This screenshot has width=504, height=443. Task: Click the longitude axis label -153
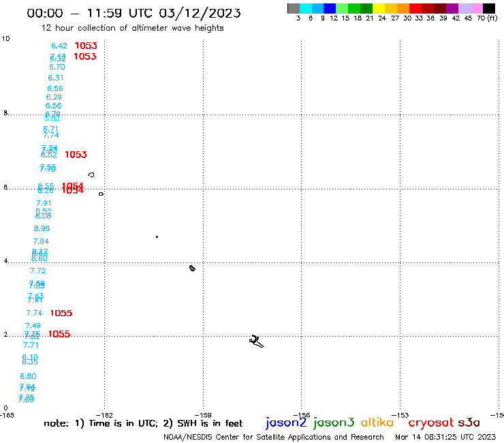point(400,415)
